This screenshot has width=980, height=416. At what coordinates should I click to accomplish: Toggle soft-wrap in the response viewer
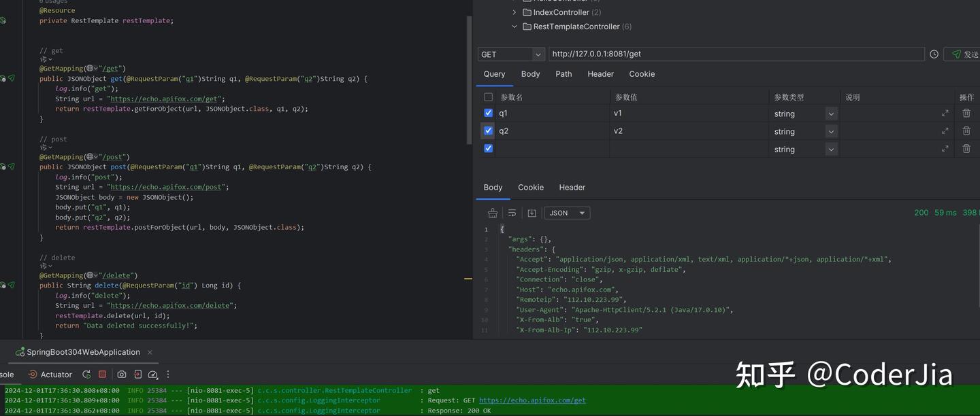(x=512, y=212)
